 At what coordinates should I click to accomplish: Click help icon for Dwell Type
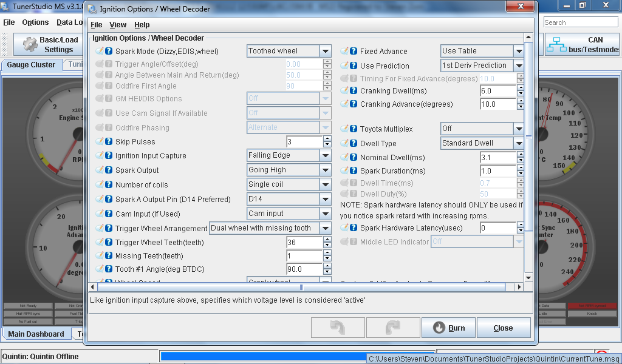pos(354,143)
